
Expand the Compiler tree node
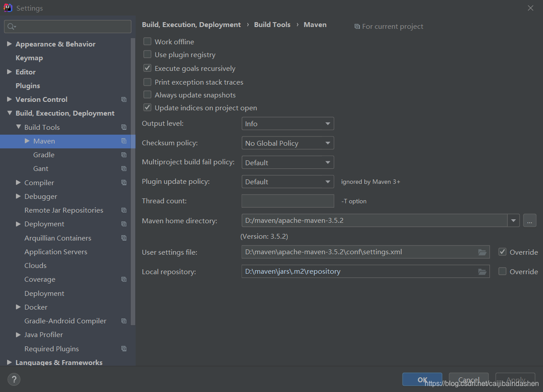18,182
